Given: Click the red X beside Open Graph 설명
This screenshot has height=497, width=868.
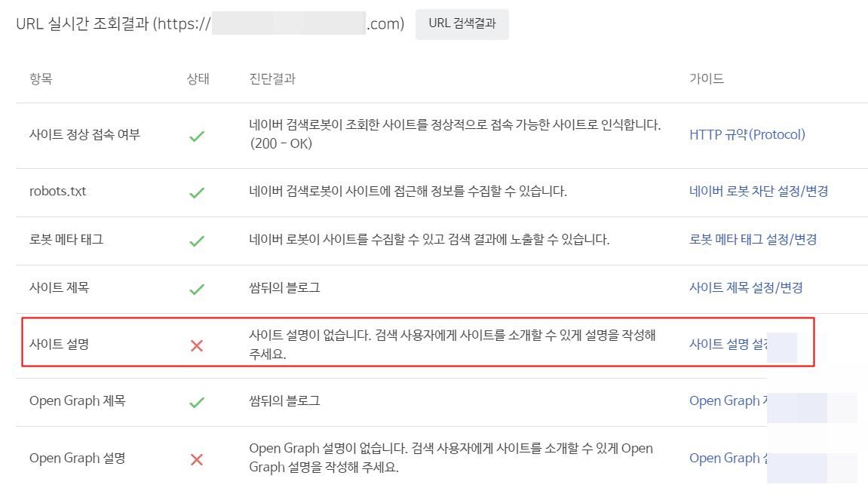Looking at the screenshot, I should coord(198,458).
